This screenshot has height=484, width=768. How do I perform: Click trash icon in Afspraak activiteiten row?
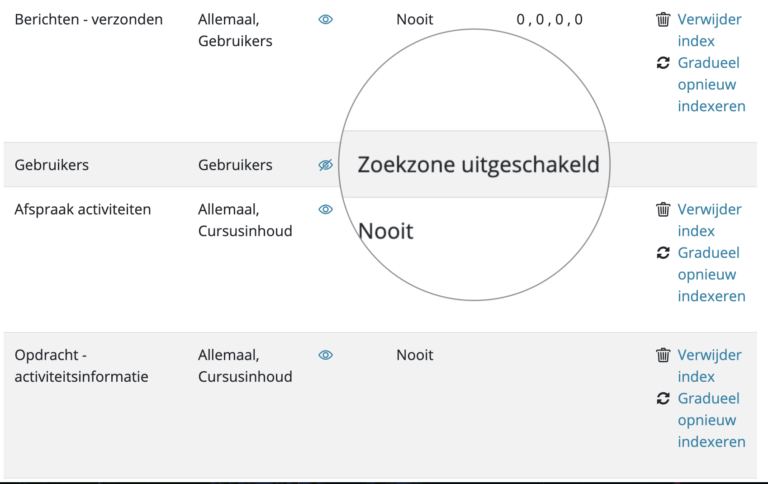coord(663,210)
